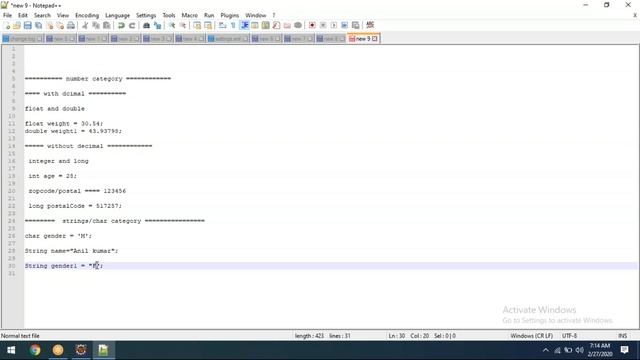Toggle word wrap in toolbar

pos(222,25)
